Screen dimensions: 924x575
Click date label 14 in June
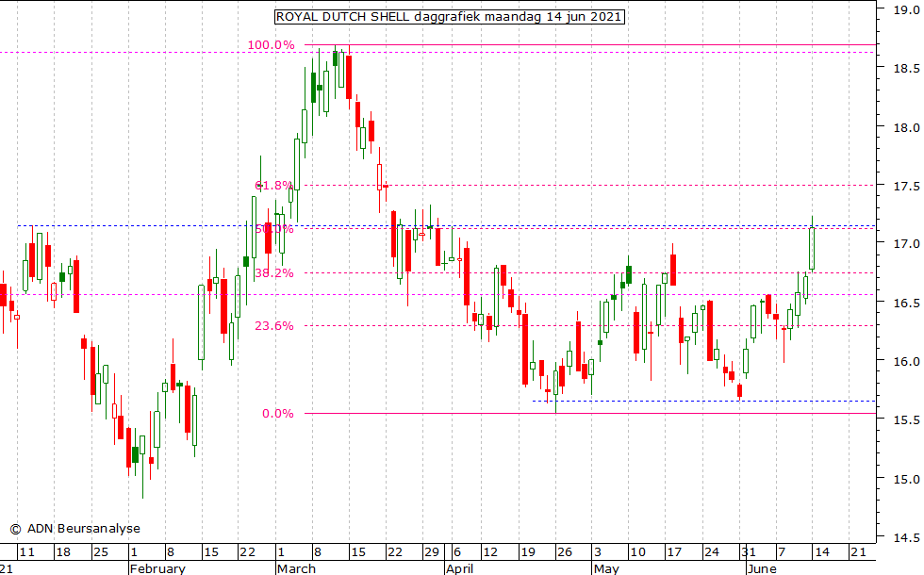click(821, 552)
